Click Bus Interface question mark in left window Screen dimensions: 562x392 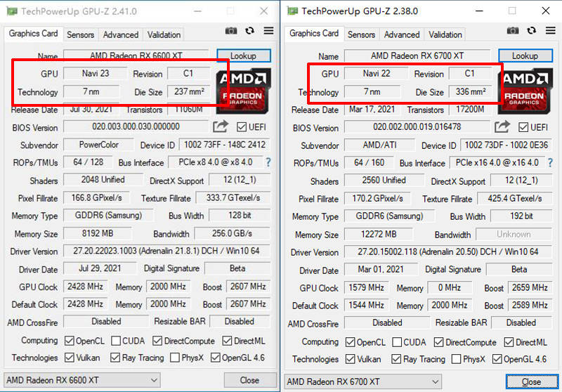tap(268, 162)
